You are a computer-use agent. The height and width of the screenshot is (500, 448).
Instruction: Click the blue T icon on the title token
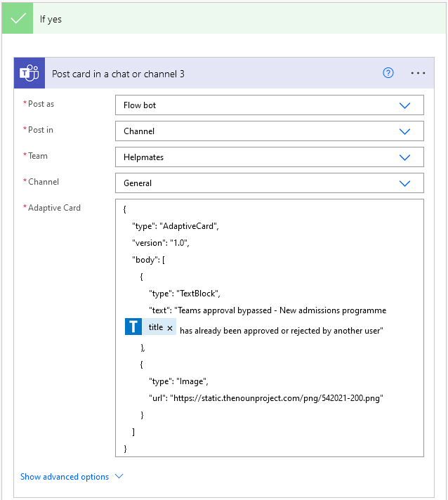tap(133, 327)
